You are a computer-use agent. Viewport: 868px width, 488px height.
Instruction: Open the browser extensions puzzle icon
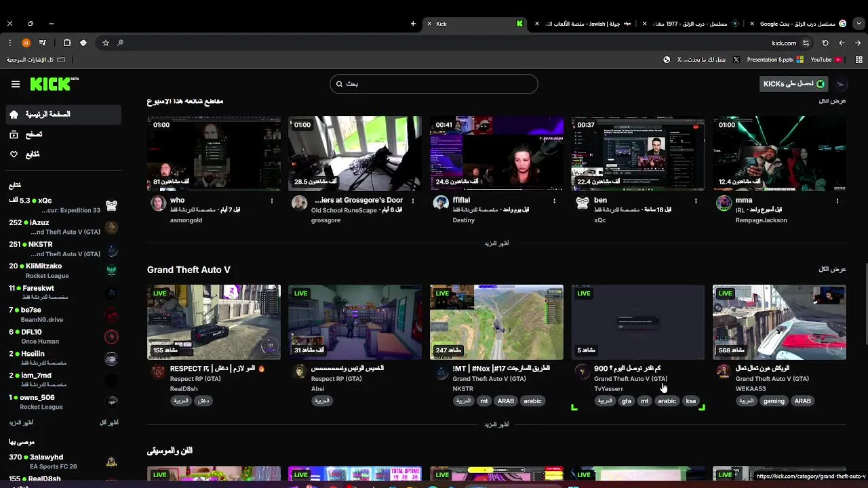[66, 43]
